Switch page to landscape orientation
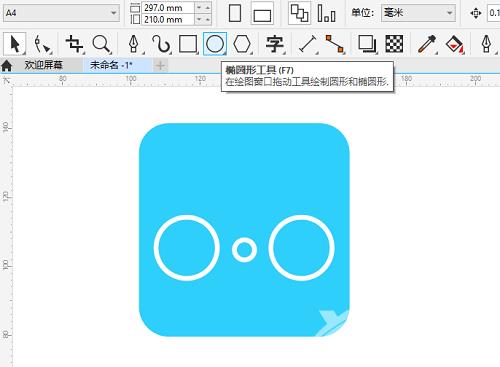Viewport: 500px width, 367px height. pos(262,13)
